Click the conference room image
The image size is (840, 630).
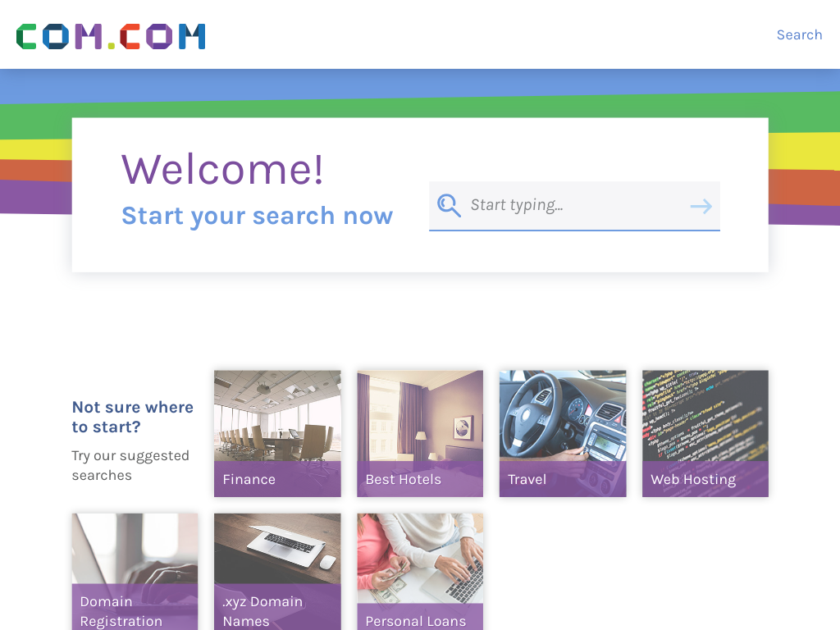(x=277, y=416)
